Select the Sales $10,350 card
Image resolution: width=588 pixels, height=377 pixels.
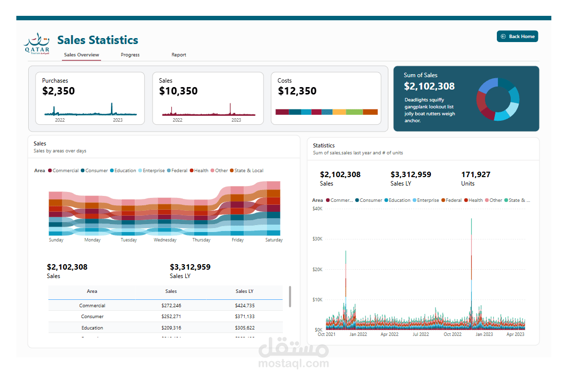(208, 98)
